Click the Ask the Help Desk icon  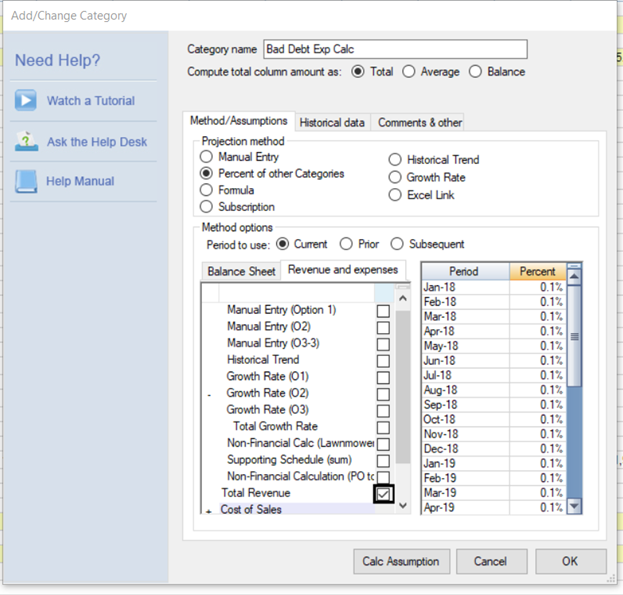coord(27,142)
